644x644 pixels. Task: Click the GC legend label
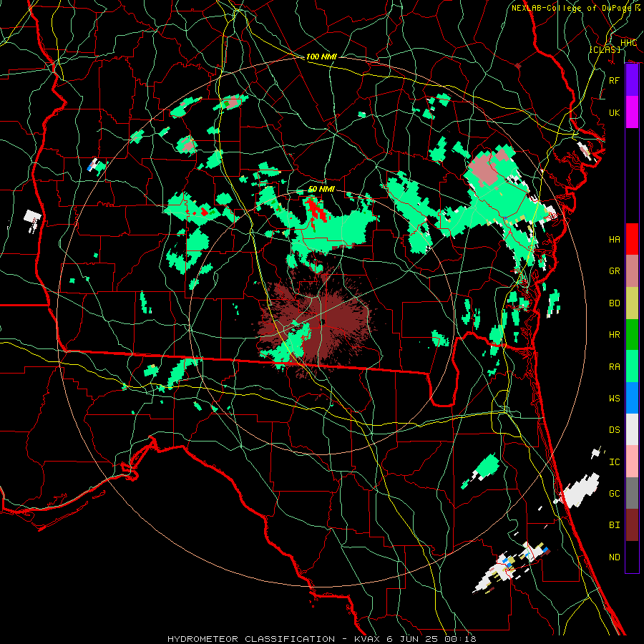[x=614, y=494]
